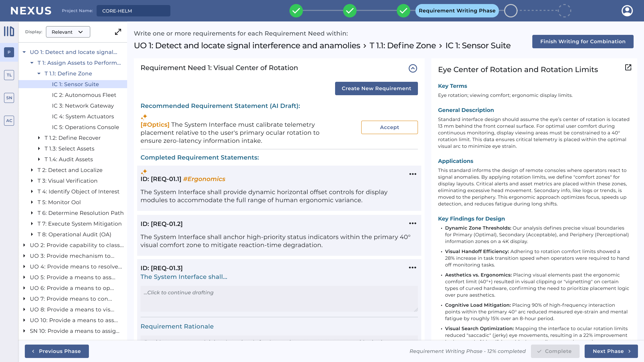The image size is (644, 362).
Task: Open the SN sidebar panel icon
Action: coord(9,98)
